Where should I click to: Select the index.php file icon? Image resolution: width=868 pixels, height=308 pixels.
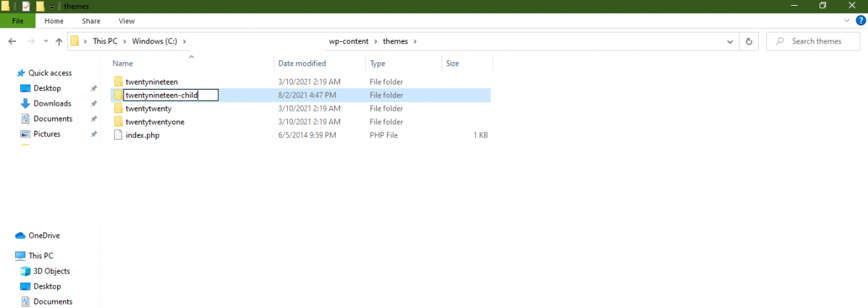point(119,135)
